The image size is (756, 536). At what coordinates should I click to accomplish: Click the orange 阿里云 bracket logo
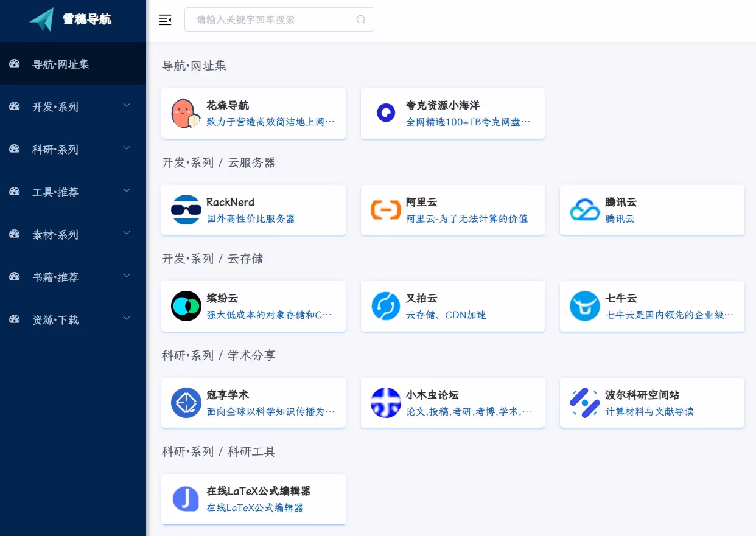pos(385,210)
